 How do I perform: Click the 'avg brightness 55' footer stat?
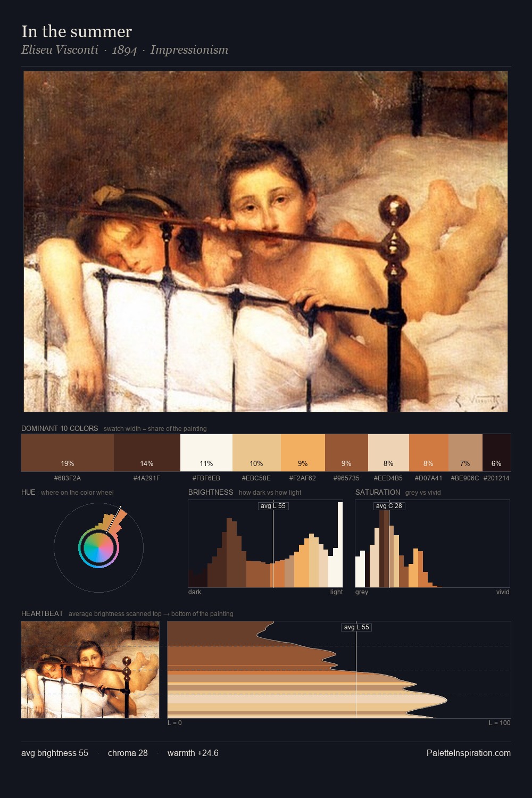coord(55,753)
